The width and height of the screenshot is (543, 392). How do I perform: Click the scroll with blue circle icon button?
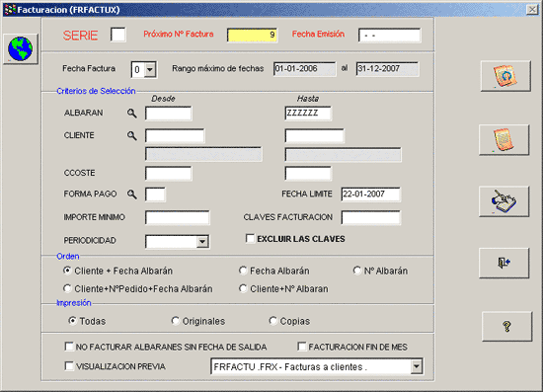coord(505,76)
